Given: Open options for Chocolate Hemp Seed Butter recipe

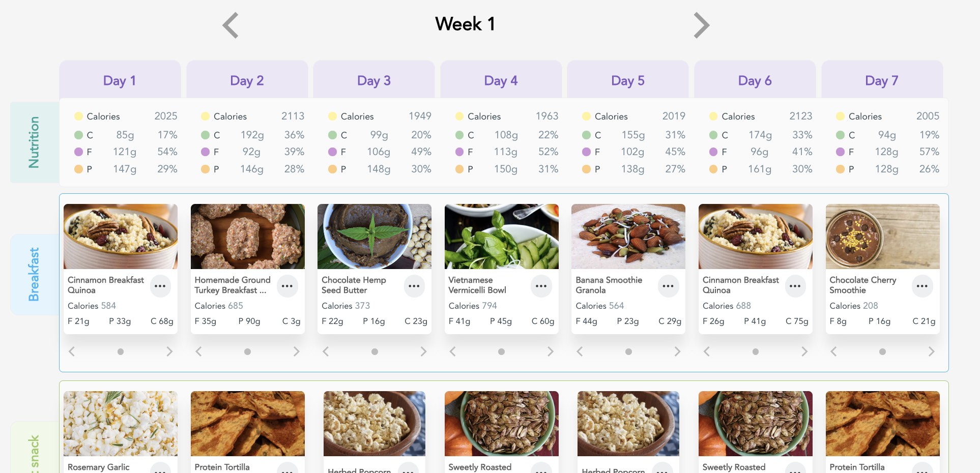Looking at the screenshot, I should (x=414, y=286).
